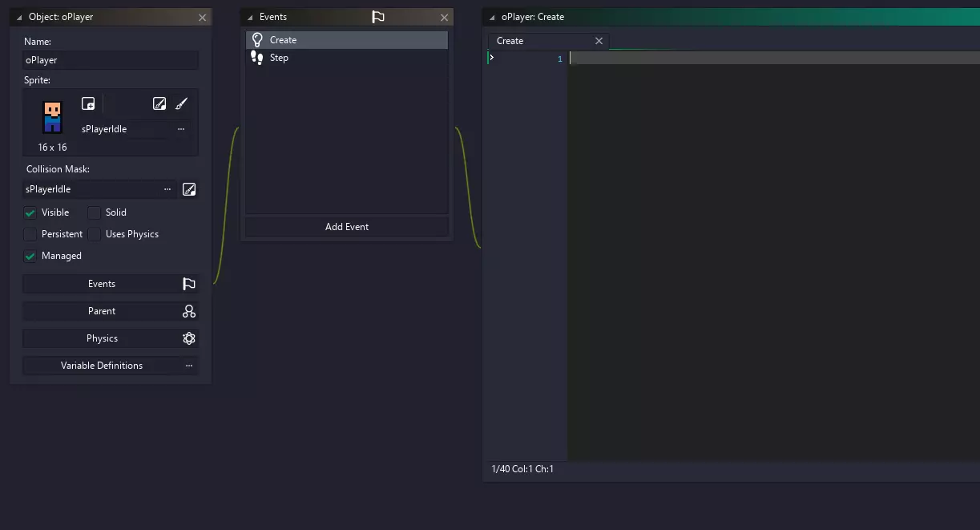Click the Parent hierarchy icon
This screenshot has height=530, width=980.
coord(189,311)
